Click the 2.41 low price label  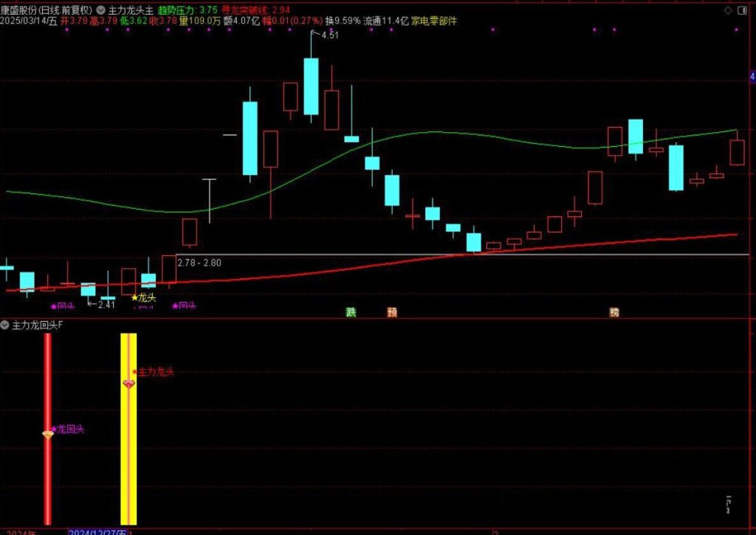point(106,304)
